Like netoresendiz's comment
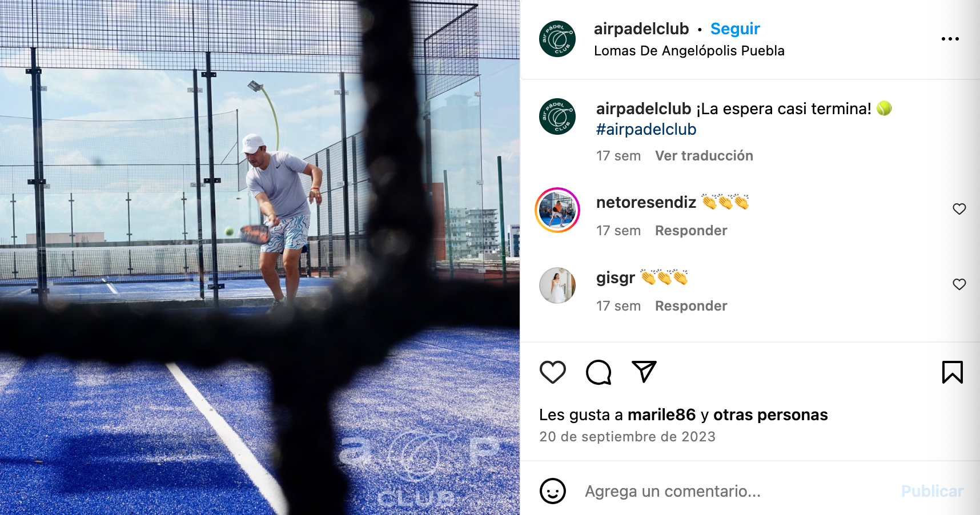The image size is (980, 515). [959, 209]
